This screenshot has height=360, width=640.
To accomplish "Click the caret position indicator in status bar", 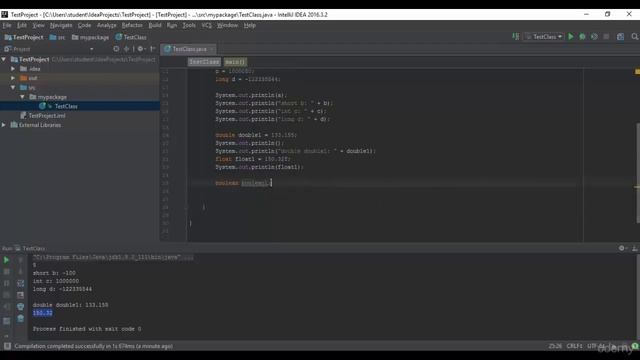I will [x=555, y=346].
